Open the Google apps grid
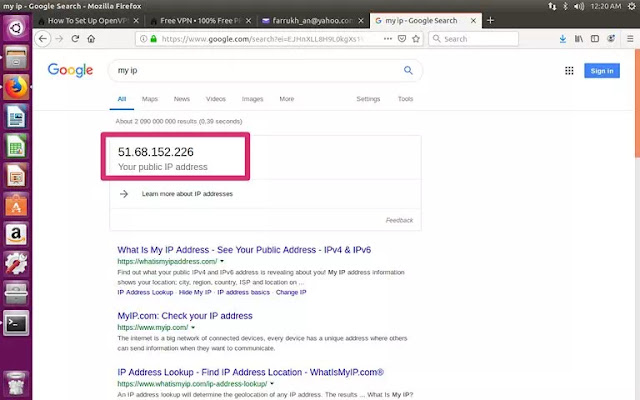Viewport: 640px width, 400px height. pyautogui.click(x=569, y=71)
